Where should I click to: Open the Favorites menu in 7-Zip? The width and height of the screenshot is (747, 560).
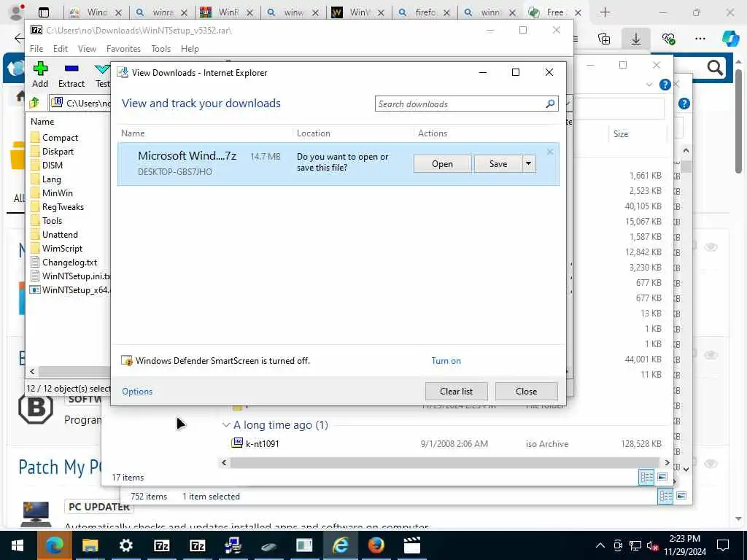[123, 49]
